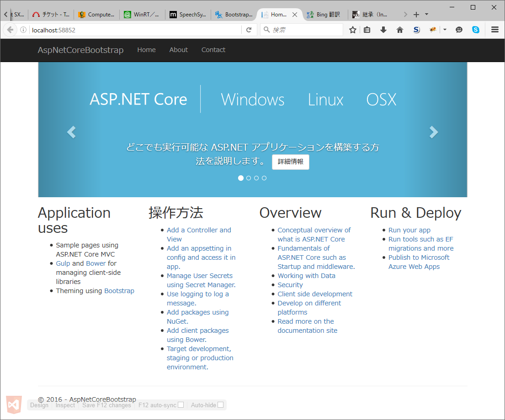This screenshot has height=420, width=505.
Task: Advance to next carousel slide
Action: click(x=434, y=132)
